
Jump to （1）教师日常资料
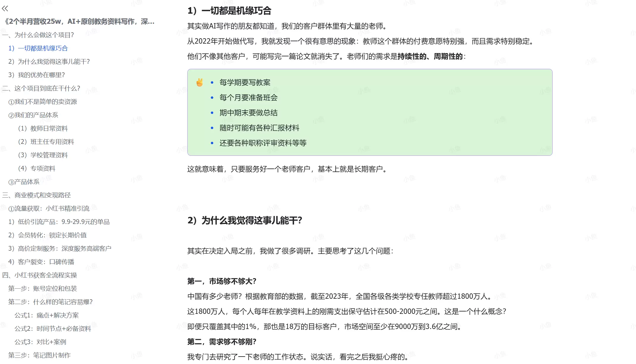pyautogui.click(x=43, y=128)
